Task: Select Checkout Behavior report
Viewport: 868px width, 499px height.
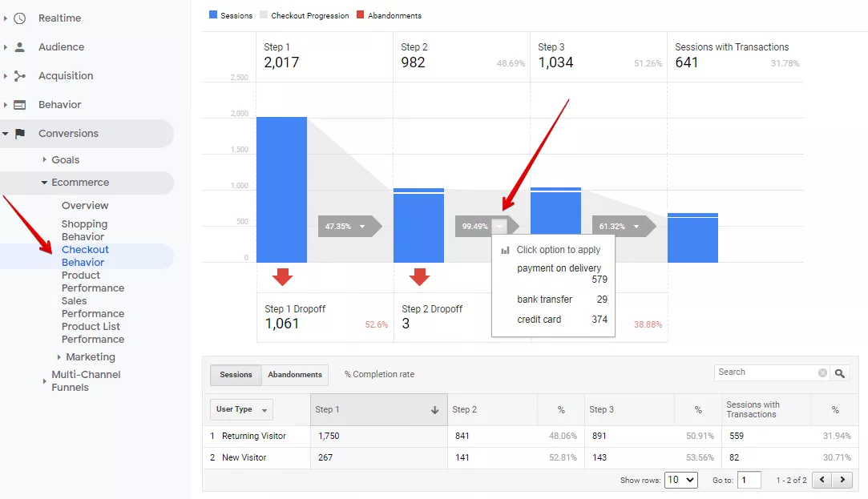Action: [85, 256]
